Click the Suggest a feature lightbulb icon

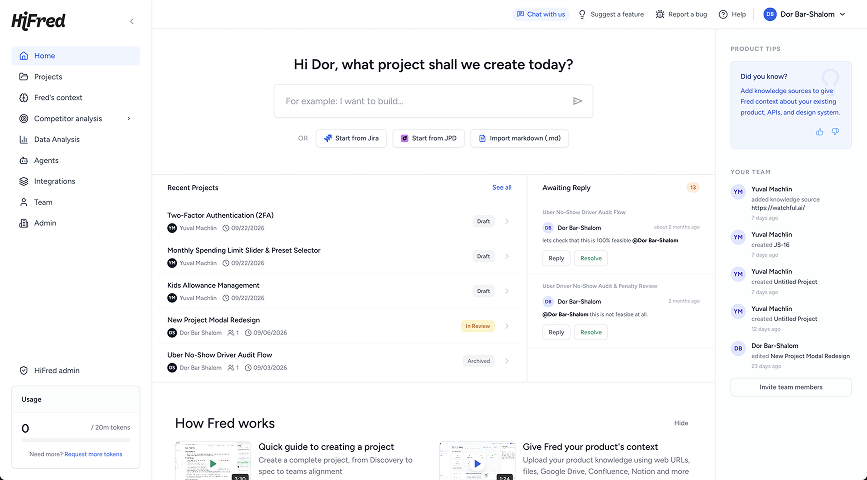tap(582, 14)
